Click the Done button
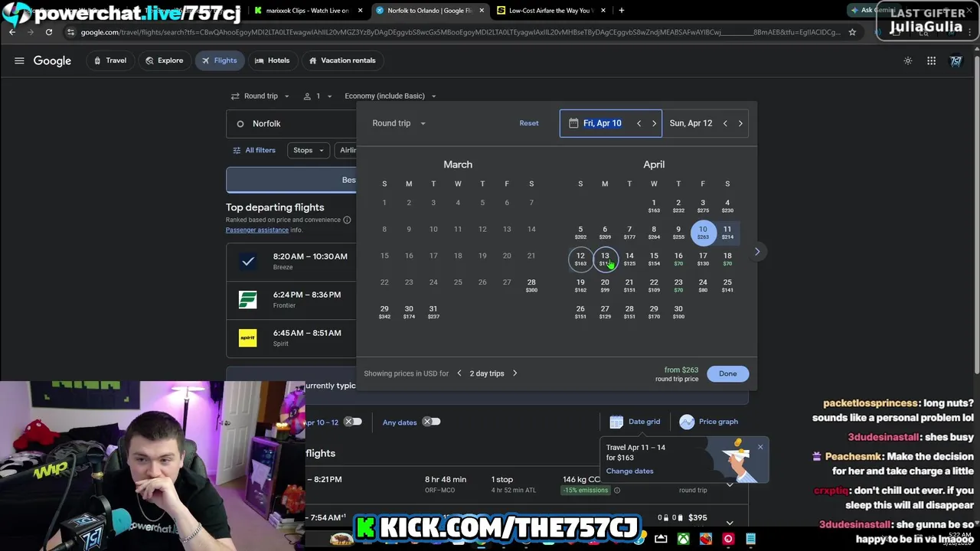Image resolution: width=980 pixels, height=551 pixels. 727,373
